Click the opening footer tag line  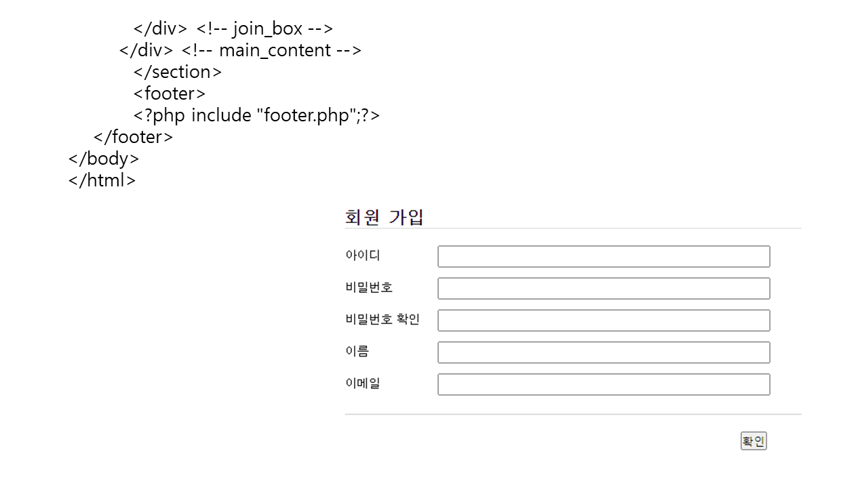click(170, 94)
